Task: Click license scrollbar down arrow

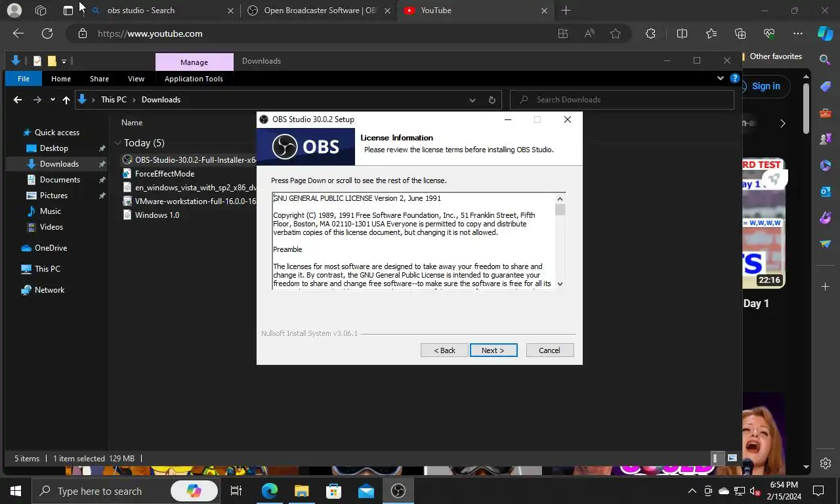Action: coord(560,283)
